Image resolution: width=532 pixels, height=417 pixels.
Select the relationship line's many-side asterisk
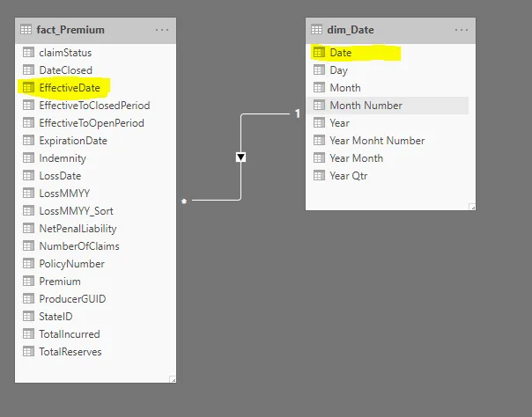click(x=184, y=201)
